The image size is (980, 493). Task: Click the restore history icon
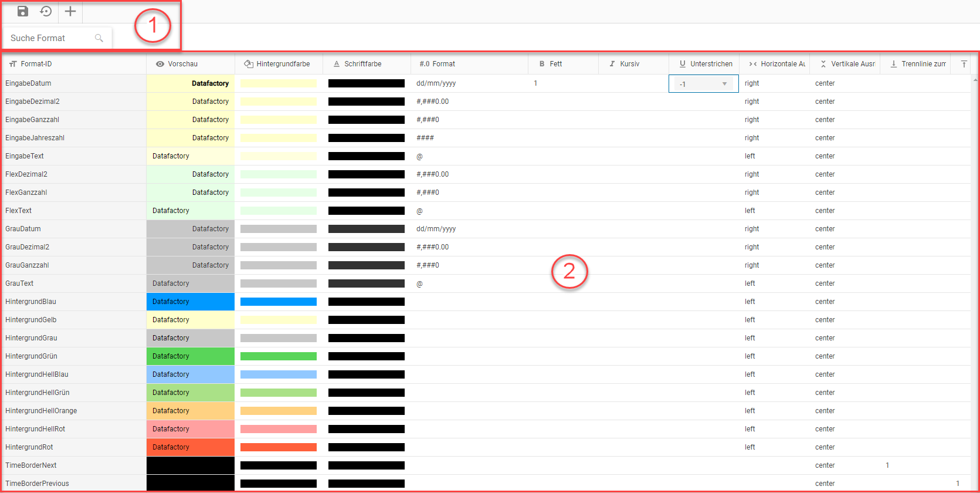tap(46, 11)
